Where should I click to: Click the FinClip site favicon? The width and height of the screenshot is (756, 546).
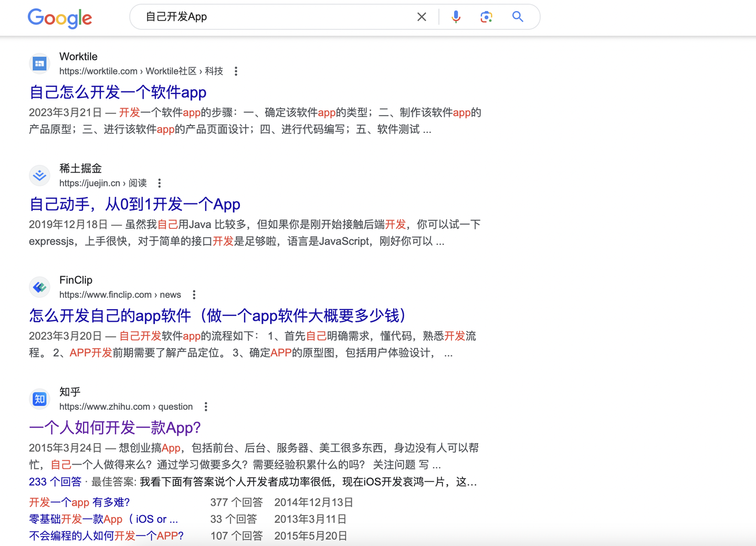[39, 287]
